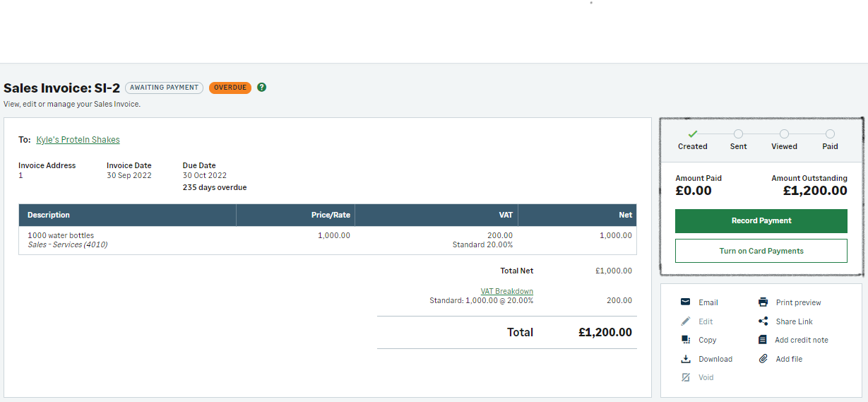
Task: Click the Viewed status step circle
Action: point(784,134)
